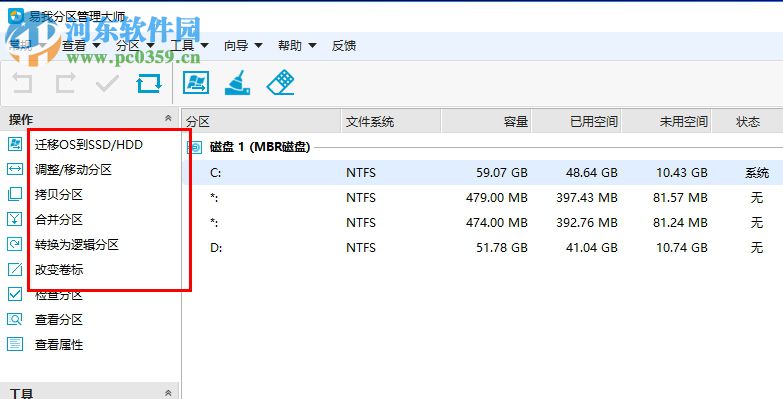Open the 帮助 menu
Viewport: 783px width, 399px height.
tap(297, 45)
